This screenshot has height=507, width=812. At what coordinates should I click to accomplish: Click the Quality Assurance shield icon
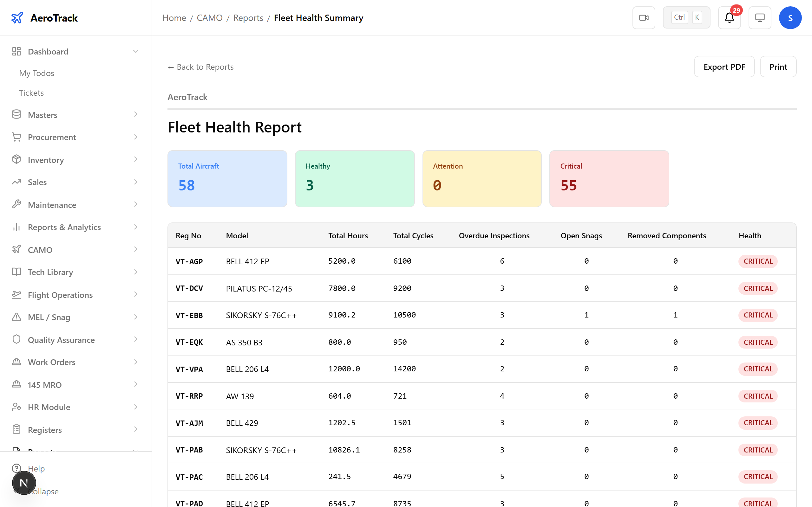(16, 339)
